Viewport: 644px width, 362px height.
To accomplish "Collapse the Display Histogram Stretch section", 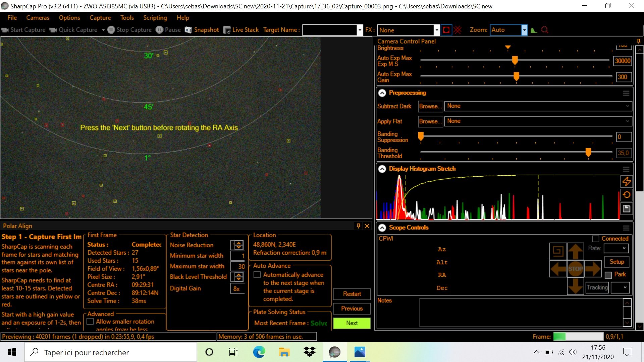I will point(382,169).
